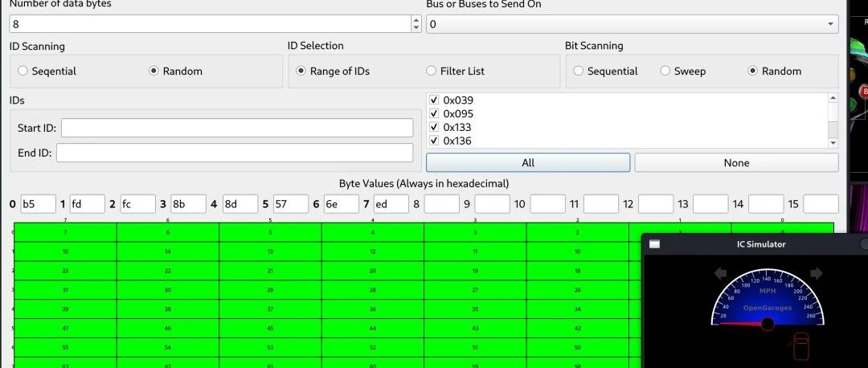Click byte 5 field containing 57

291,204
